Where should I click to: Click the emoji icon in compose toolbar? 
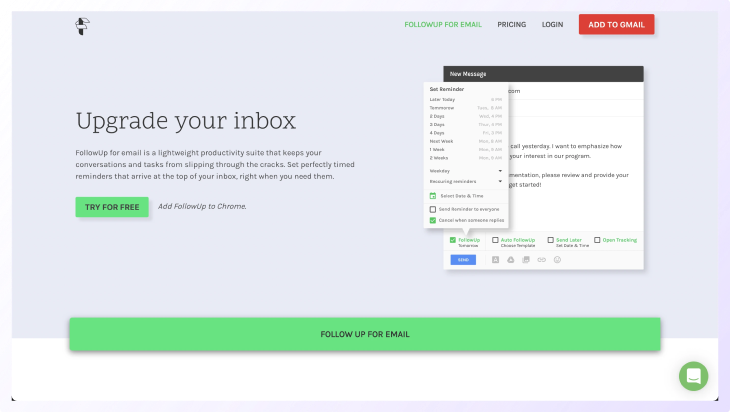557,260
